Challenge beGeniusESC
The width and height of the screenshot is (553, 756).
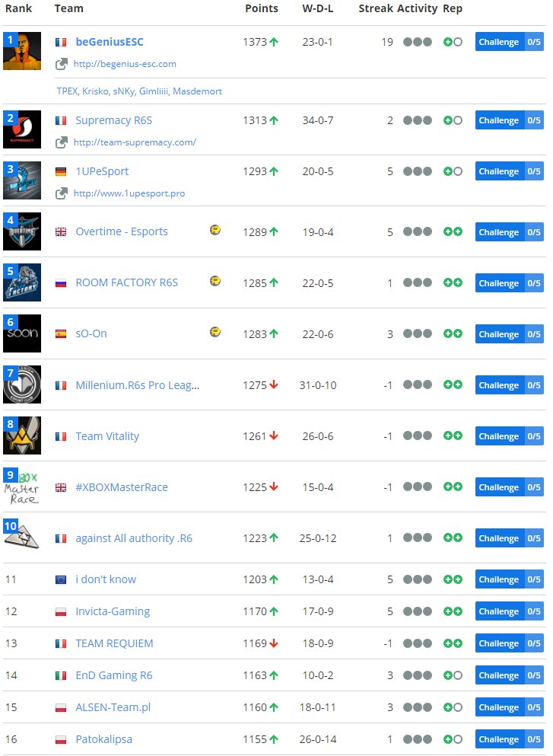[509, 42]
